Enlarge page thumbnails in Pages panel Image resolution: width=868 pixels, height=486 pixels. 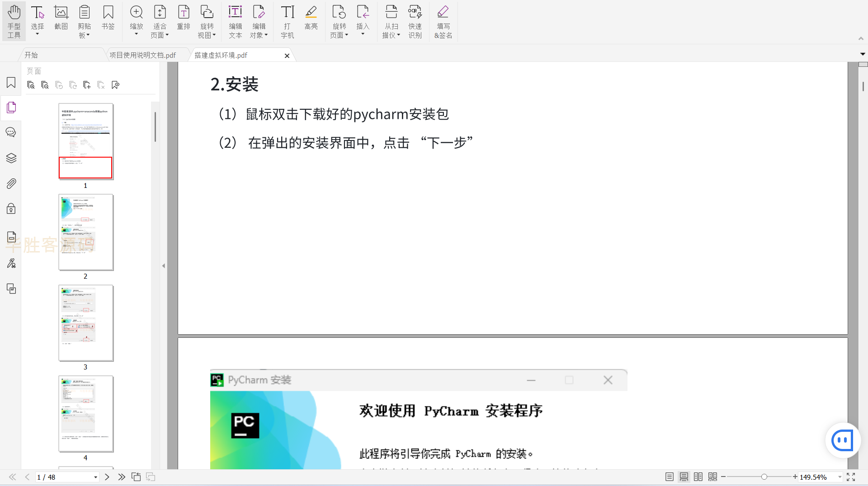[31, 85]
